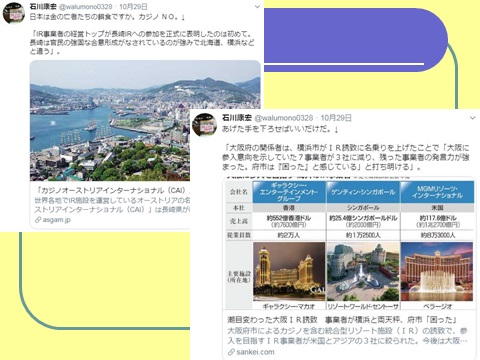Click the link icon beside asgam.jp

(38, 220)
